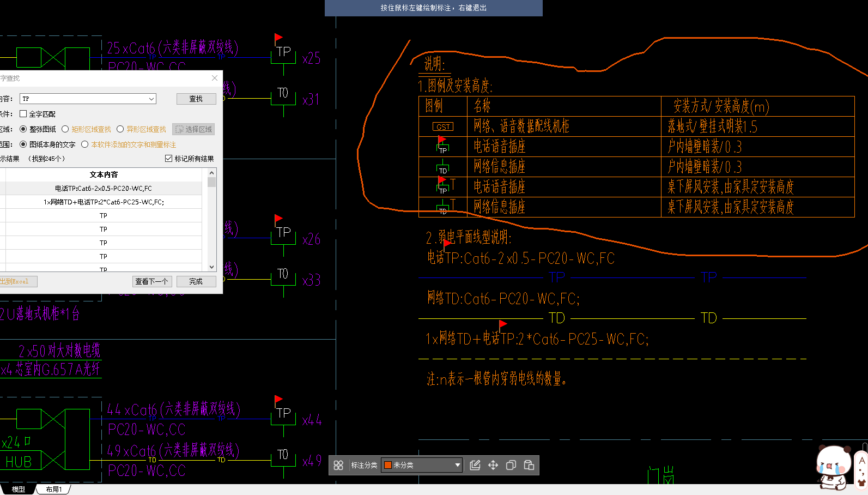Click the 说明: heading text
Screen dimensions: 868x495
coord(435,64)
